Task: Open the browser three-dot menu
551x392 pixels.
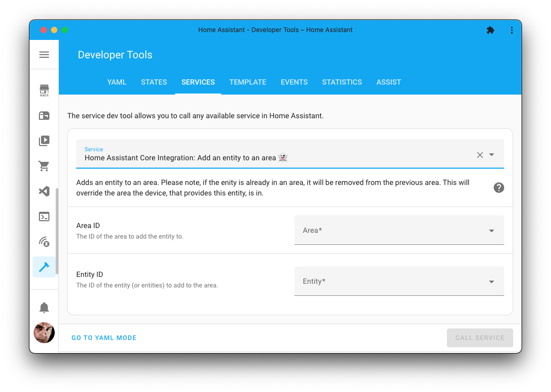Action: pyautogui.click(x=512, y=30)
